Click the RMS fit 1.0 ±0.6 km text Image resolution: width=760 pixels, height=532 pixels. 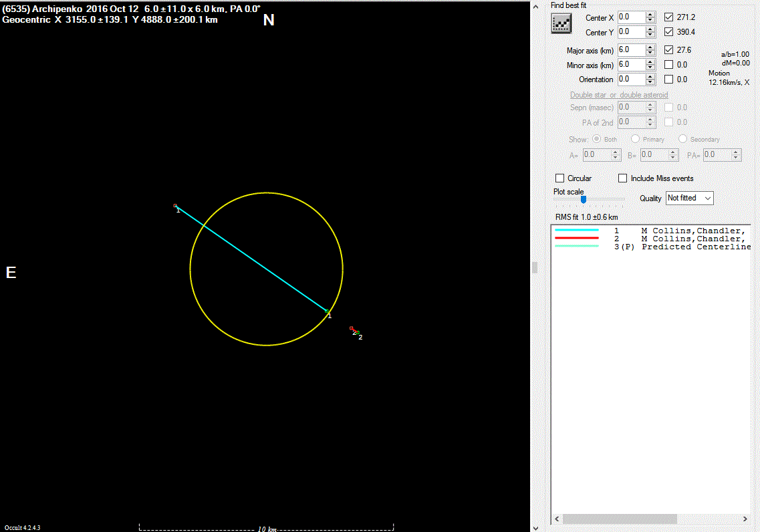586,217
